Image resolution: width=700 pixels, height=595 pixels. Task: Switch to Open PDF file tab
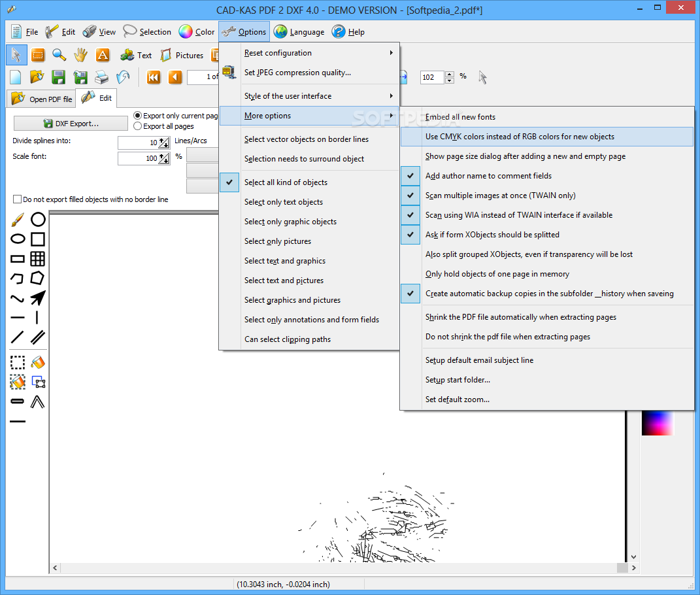pyautogui.click(x=41, y=99)
